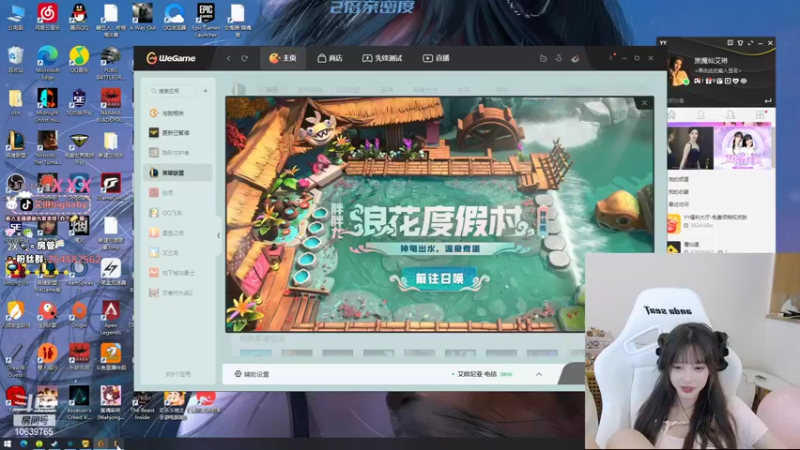800x450 pixels.
Task: Open 辅助设置 assistant settings
Action: point(252,374)
